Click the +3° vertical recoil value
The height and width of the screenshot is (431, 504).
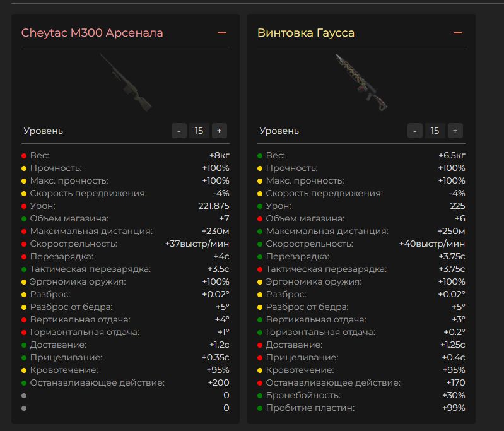[x=459, y=320]
